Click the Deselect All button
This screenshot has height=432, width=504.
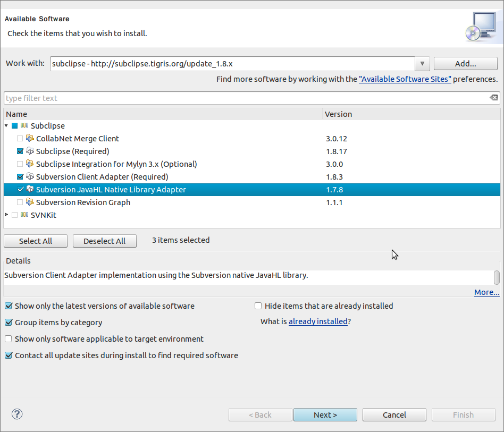[x=104, y=241]
